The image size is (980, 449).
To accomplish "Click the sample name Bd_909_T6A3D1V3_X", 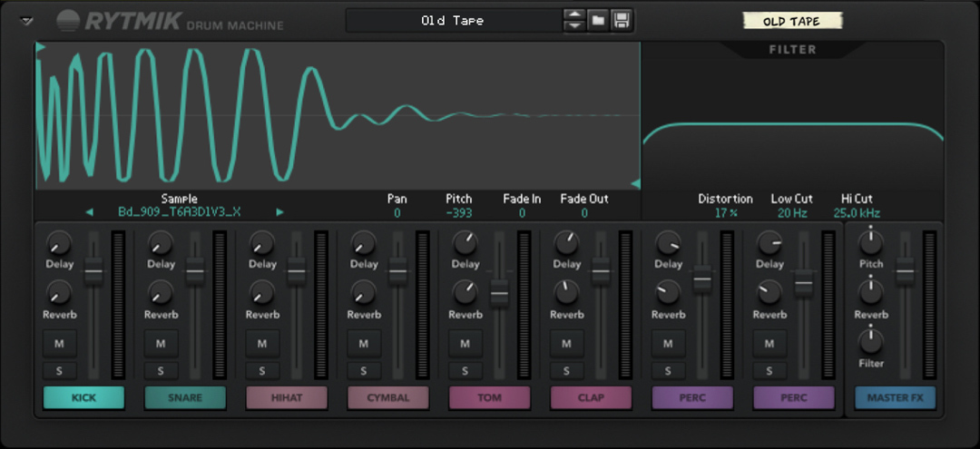I will (x=180, y=212).
